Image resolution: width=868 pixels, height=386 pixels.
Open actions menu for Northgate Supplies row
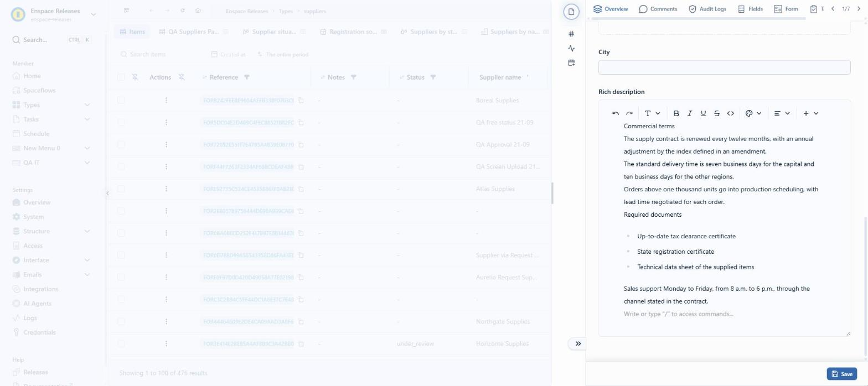pyautogui.click(x=166, y=322)
